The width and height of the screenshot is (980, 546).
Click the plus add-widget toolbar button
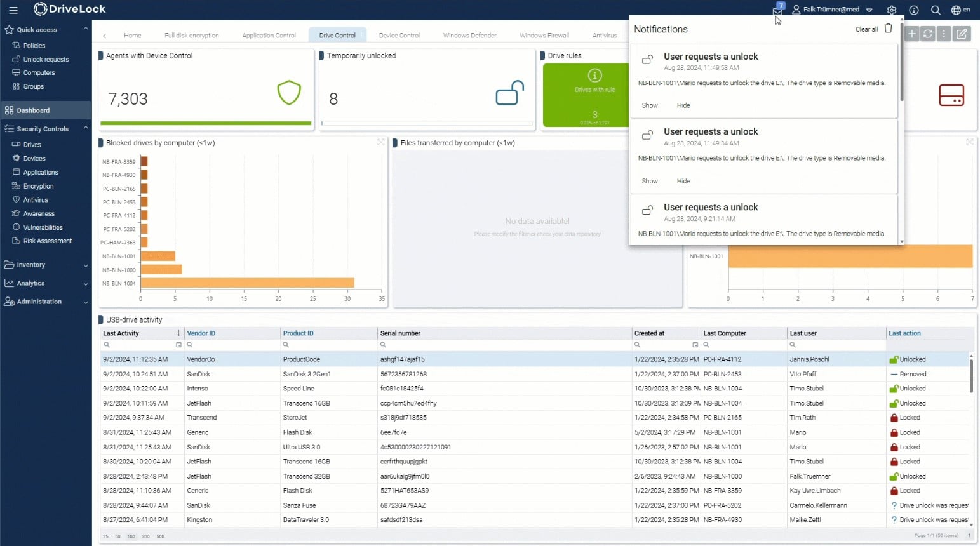[912, 34]
